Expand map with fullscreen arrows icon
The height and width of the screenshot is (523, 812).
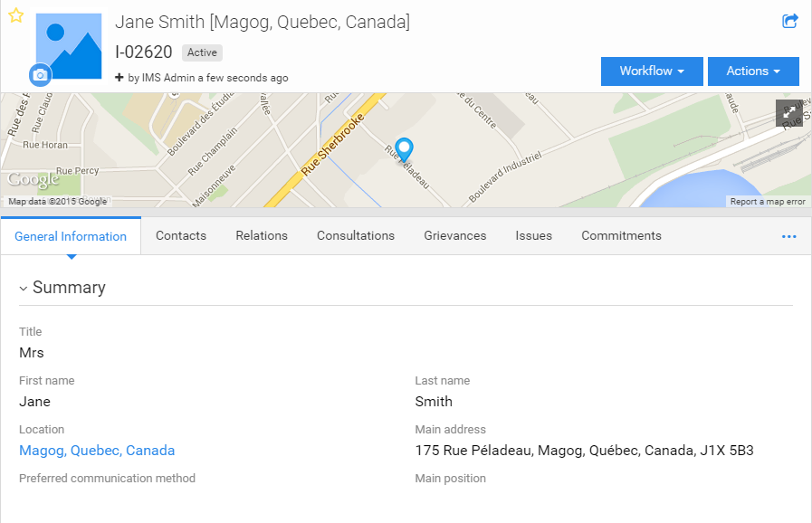tap(789, 113)
